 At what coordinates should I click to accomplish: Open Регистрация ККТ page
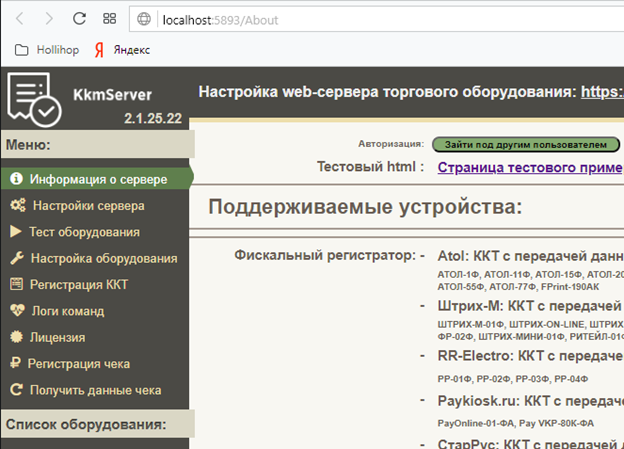pyautogui.click(x=79, y=285)
